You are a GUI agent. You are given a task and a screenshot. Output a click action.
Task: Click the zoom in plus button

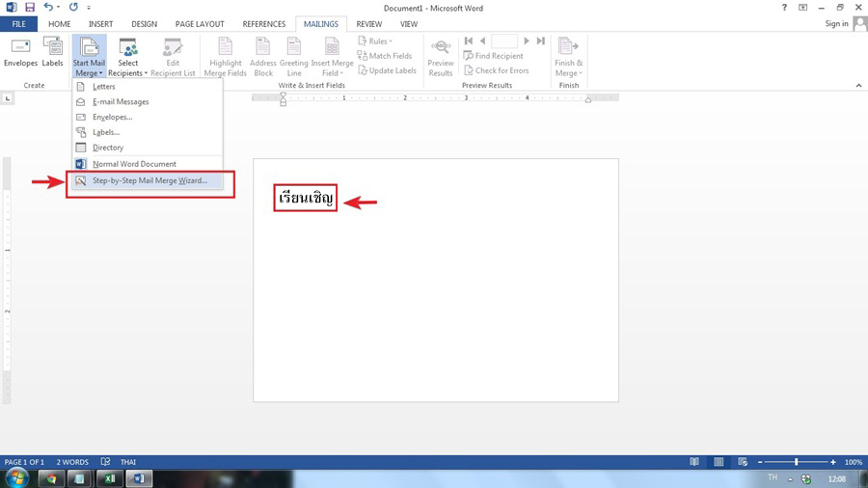[832, 462]
